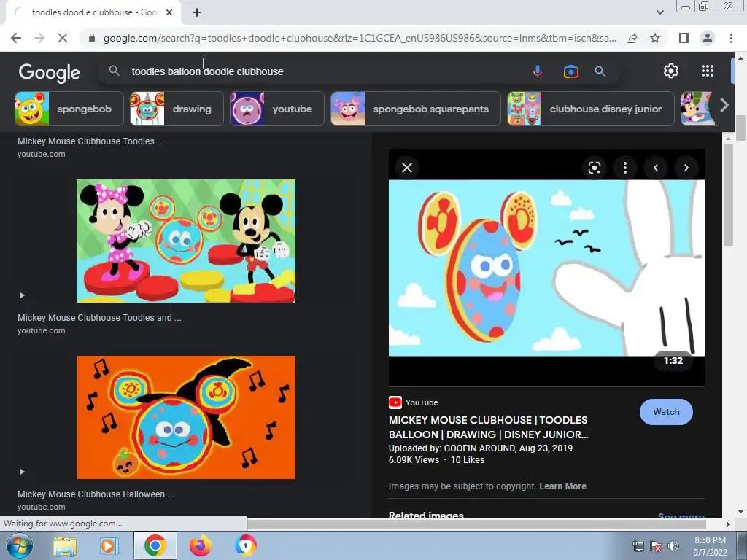The width and height of the screenshot is (747, 560).
Task: Close the image preview panel
Action: point(407,168)
